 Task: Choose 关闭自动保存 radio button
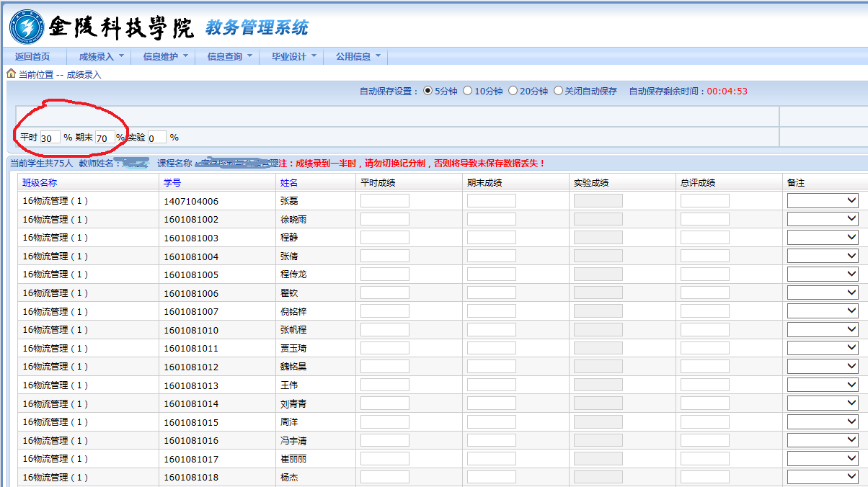558,91
